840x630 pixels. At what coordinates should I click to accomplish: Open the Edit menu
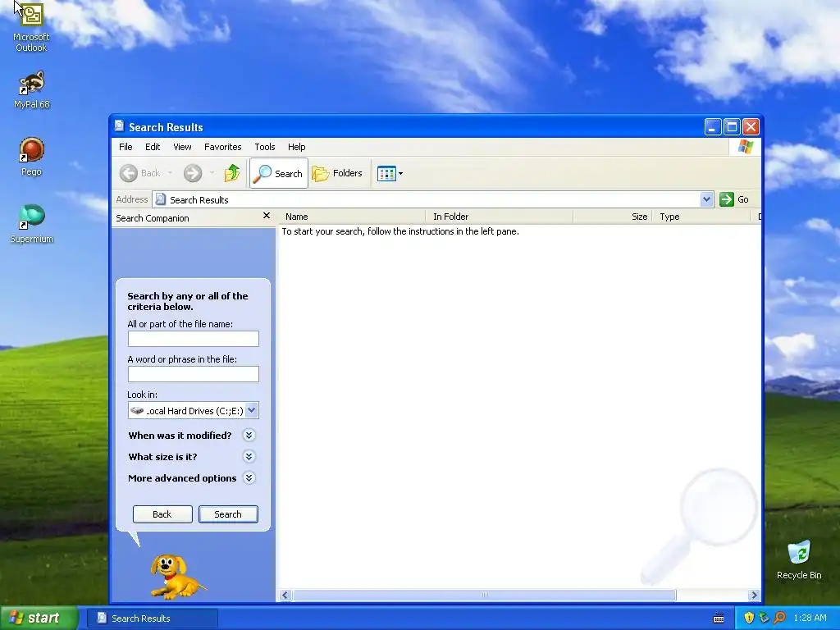pos(153,147)
